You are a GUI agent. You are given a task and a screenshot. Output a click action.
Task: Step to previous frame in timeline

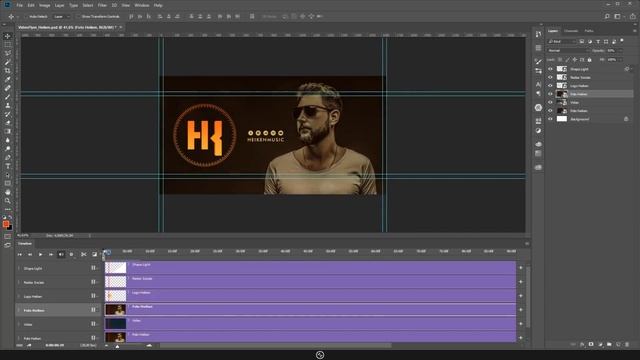coord(30,254)
